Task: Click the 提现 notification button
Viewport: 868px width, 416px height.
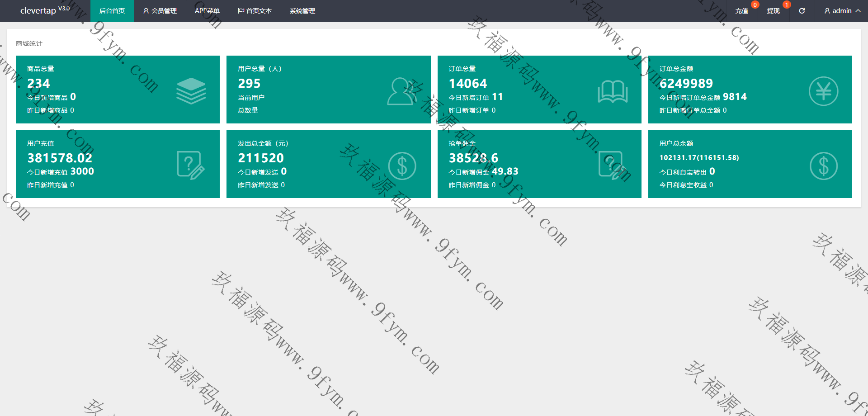Action: click(773, 11)
